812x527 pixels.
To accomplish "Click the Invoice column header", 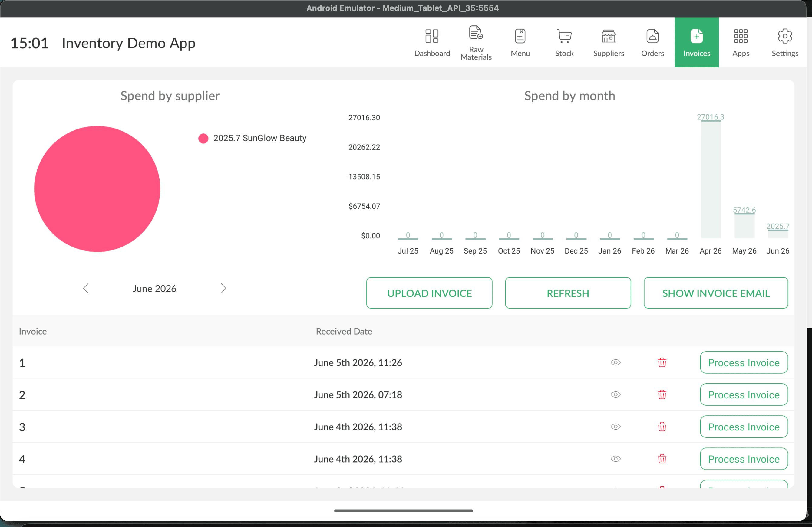I will coord(33,331).
